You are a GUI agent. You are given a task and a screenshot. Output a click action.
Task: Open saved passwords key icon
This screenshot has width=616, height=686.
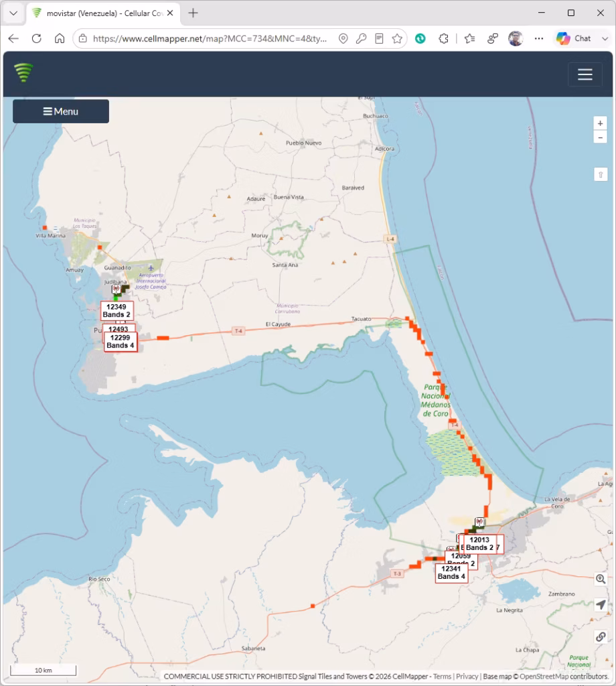point(361,38)
